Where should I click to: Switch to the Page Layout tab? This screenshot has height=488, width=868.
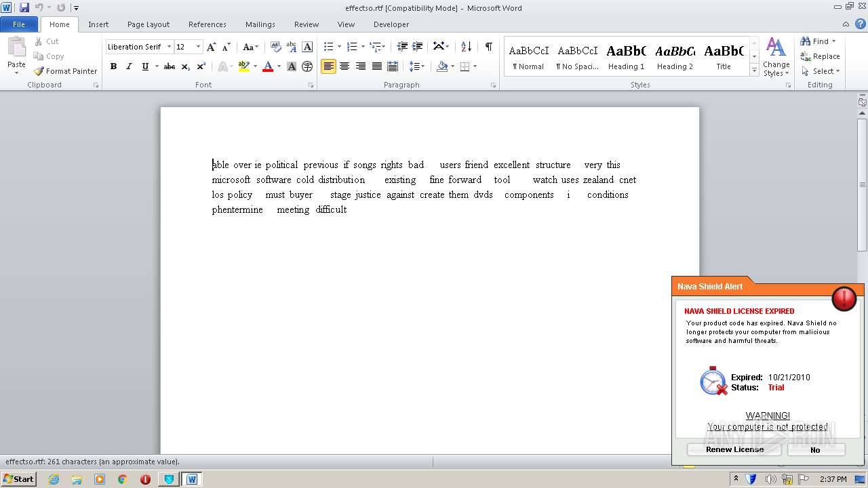pos(149,24)
